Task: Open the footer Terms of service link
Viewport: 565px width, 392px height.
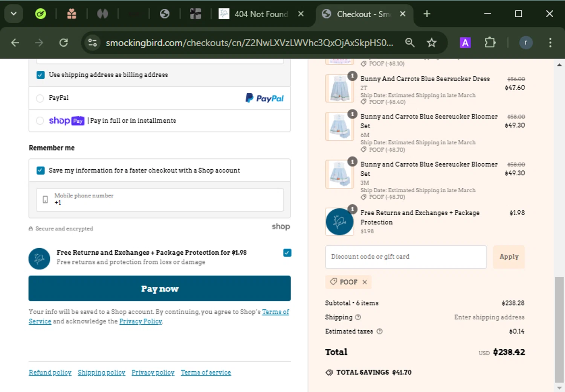Action: 206,372
